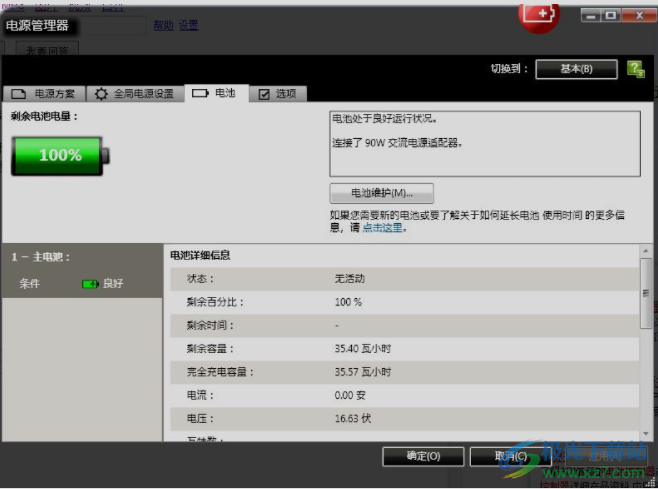
Task: Click the 35.57 瓦小时 full charge value
Action: [363, 372]
